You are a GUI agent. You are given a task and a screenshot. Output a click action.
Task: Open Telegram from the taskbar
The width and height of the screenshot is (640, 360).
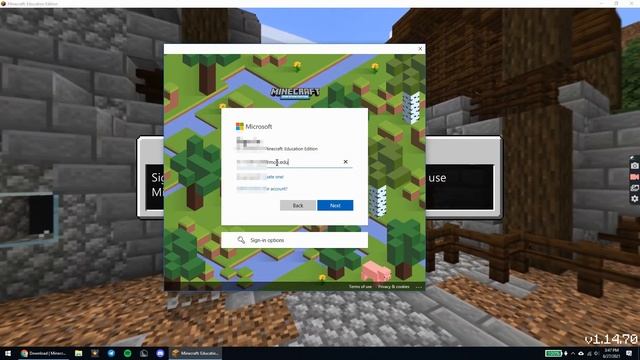pos(111,353)
